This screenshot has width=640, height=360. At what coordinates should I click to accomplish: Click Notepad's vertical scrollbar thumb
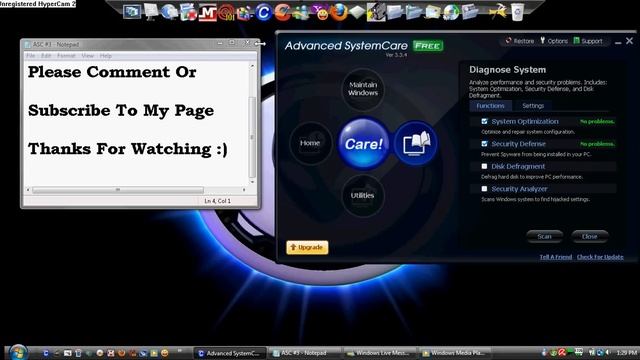pyautogui.click(x=252, y=137)
